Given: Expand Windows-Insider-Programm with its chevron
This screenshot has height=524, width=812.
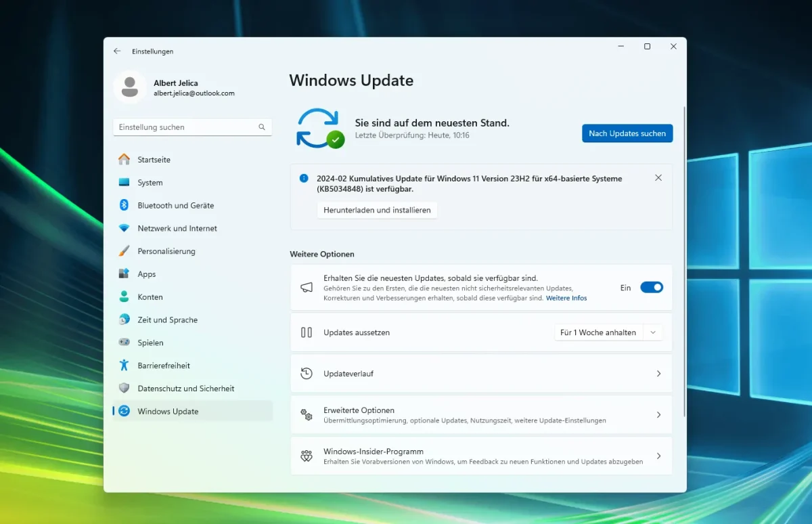Looking at the screenshot, I should (659, 456).
